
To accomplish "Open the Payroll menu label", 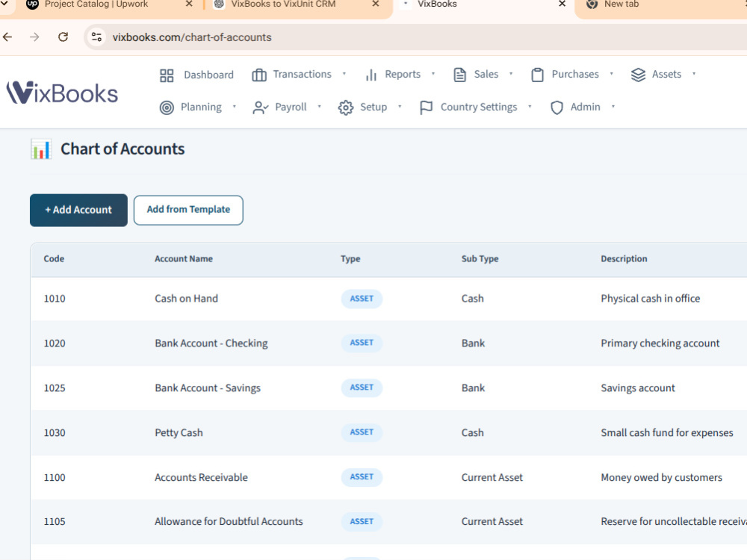I will pyautogui.click(x=291, y=107).
